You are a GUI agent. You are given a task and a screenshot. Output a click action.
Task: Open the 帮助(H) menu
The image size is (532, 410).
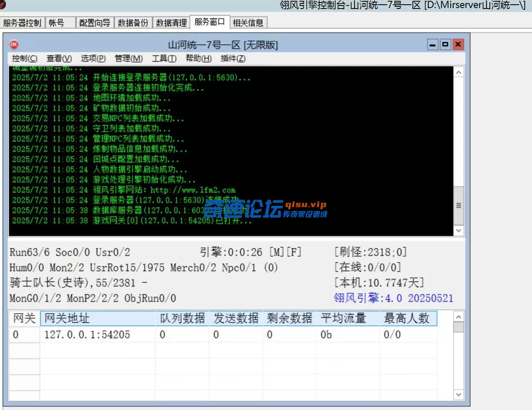click(198, 58)
